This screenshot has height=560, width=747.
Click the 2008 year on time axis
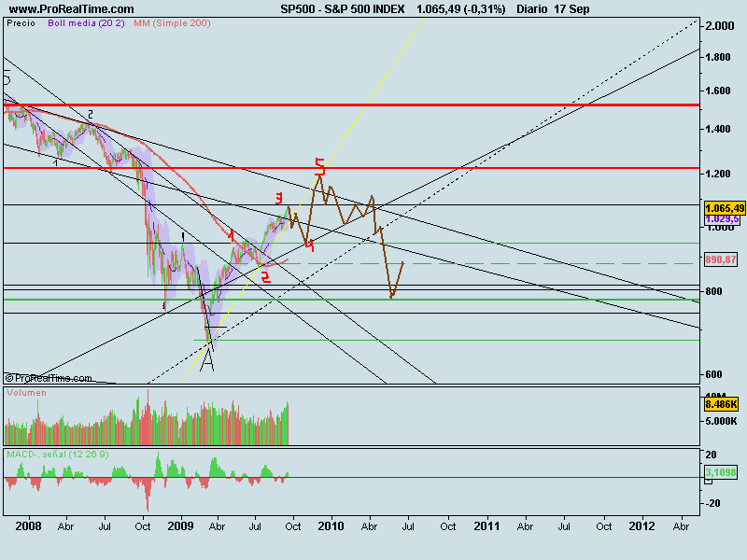[28, 525]
